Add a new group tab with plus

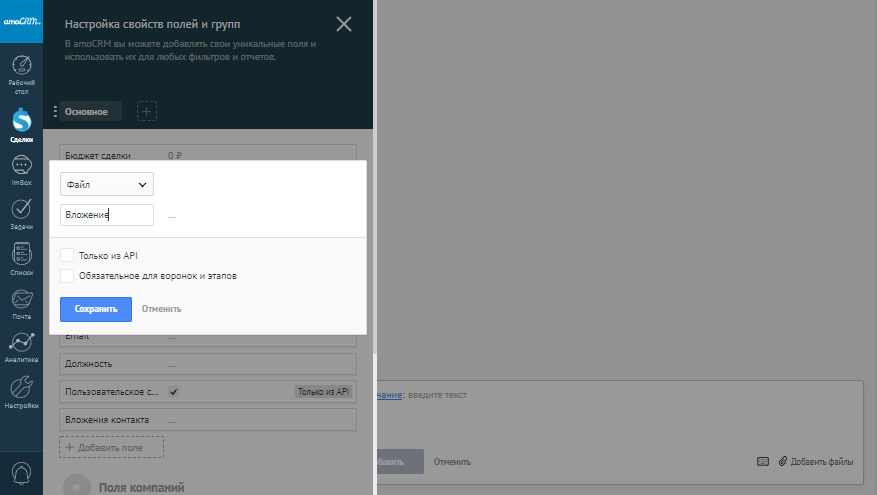[146, 112]
